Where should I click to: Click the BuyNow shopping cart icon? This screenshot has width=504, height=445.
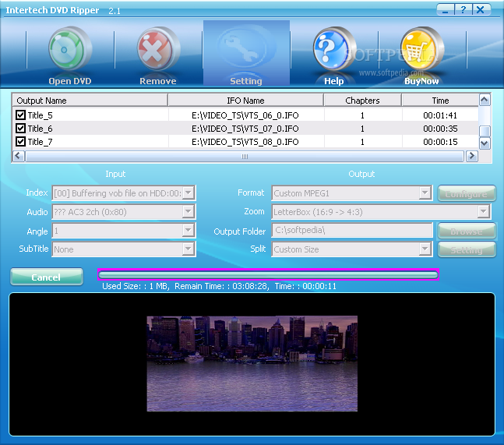(x=421, y=49)
